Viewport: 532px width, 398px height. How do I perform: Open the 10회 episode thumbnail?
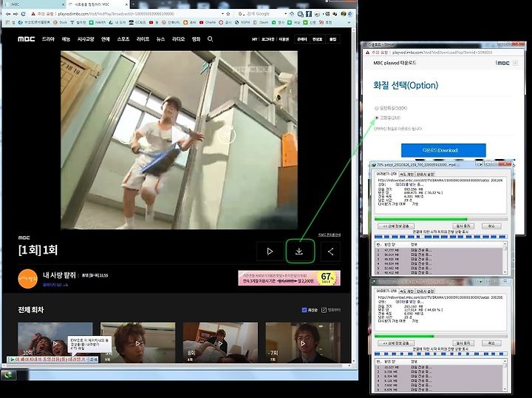(55, 343)
